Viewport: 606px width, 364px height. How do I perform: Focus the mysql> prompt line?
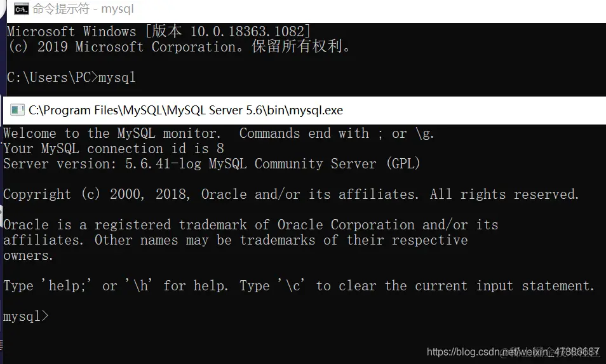point(26,316)
